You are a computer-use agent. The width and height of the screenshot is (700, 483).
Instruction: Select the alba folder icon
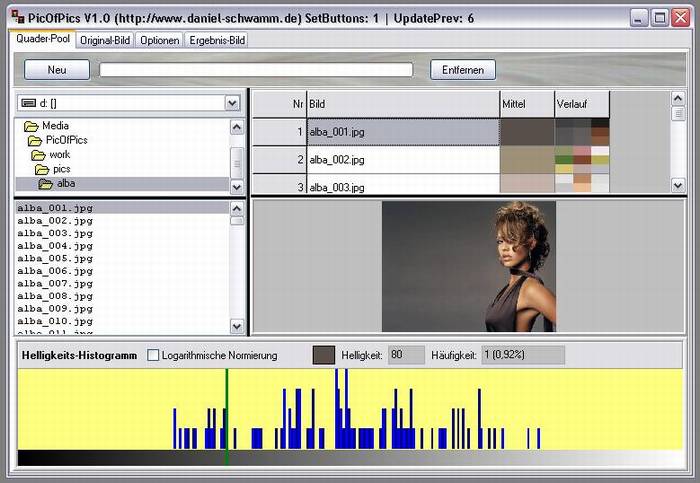(45, 183)
